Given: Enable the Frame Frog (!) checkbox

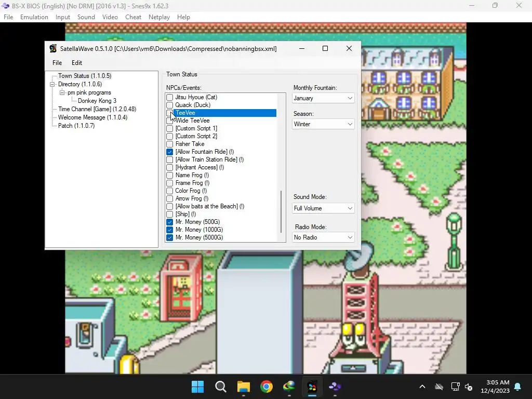Looking at the screenshot, I should point(170,183).
